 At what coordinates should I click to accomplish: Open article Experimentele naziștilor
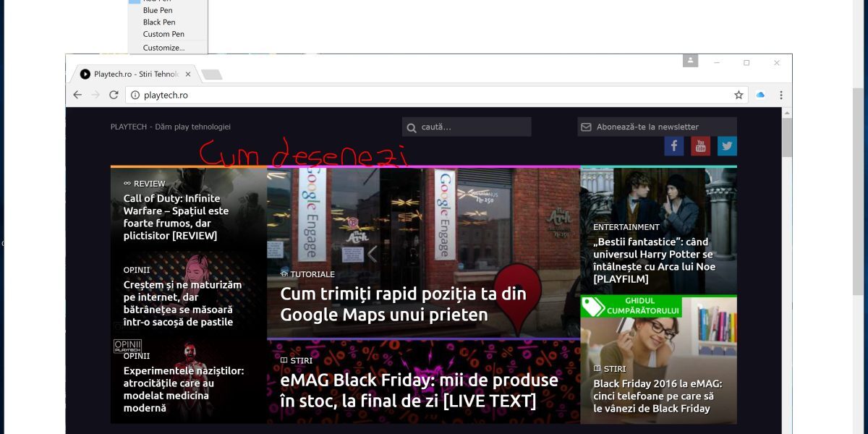pos(184,389)
